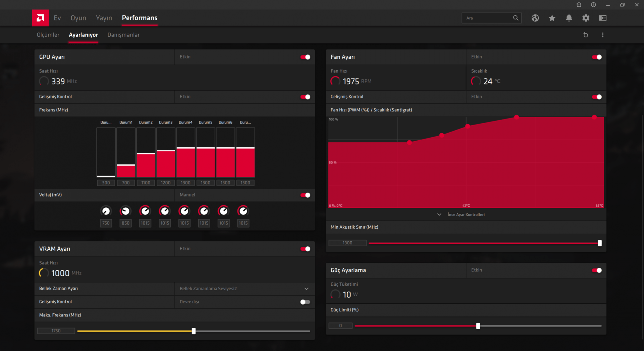Disable the GPU Ayarı Etkin toggle
644x351 pixels.
pyautogui.click(x=305, y=57)
